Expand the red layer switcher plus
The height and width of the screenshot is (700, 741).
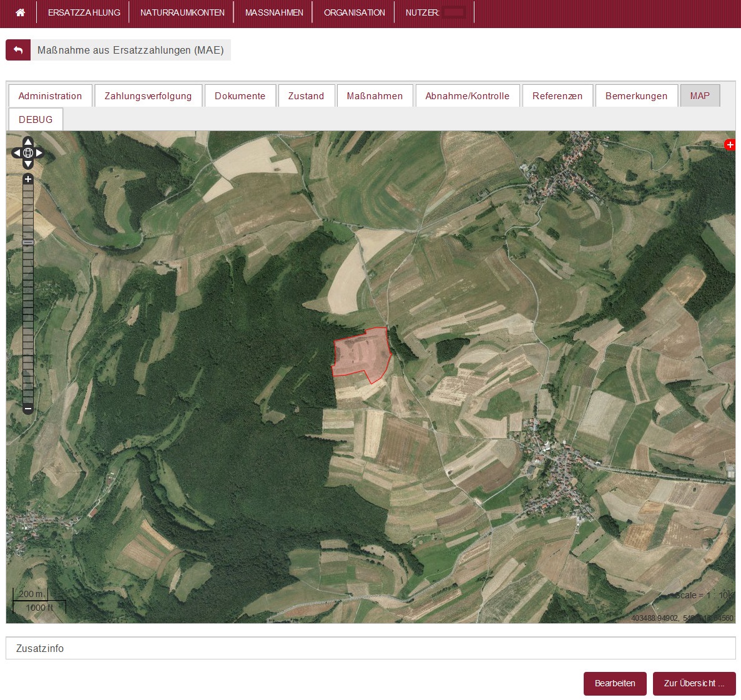point(729,145)
